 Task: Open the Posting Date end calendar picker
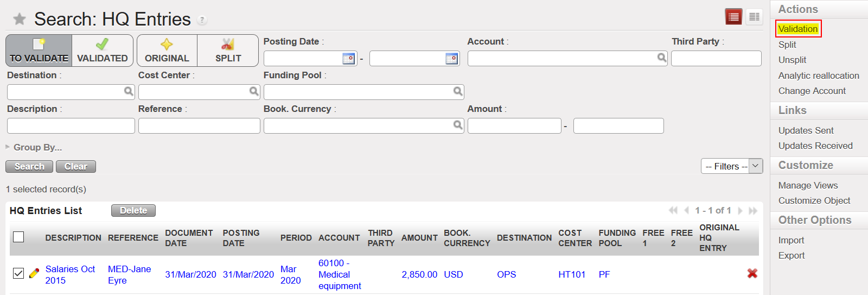point(451,58)
